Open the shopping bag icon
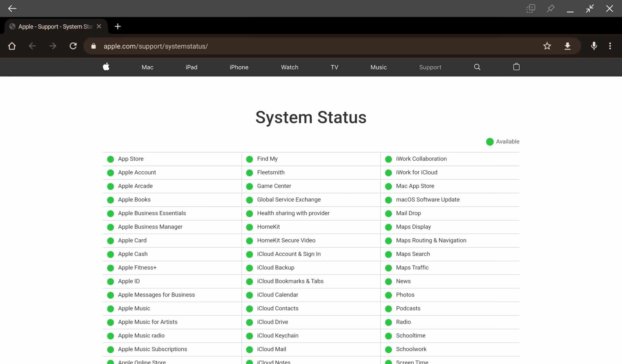 point(516,67)
